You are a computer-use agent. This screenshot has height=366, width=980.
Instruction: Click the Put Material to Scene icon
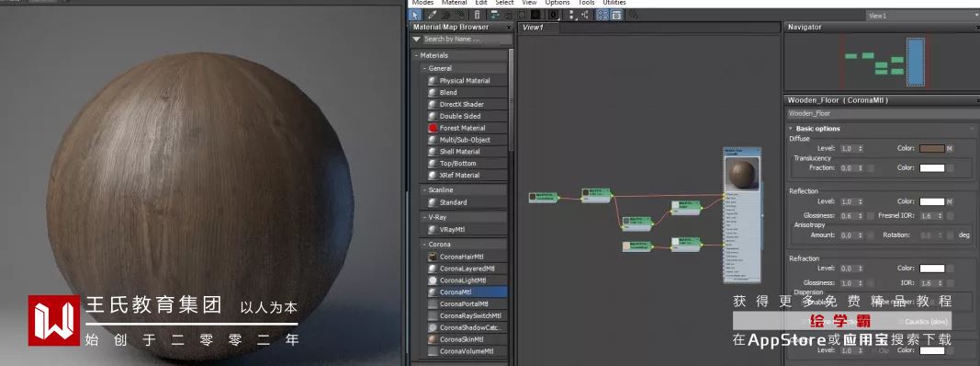point(445,15)
